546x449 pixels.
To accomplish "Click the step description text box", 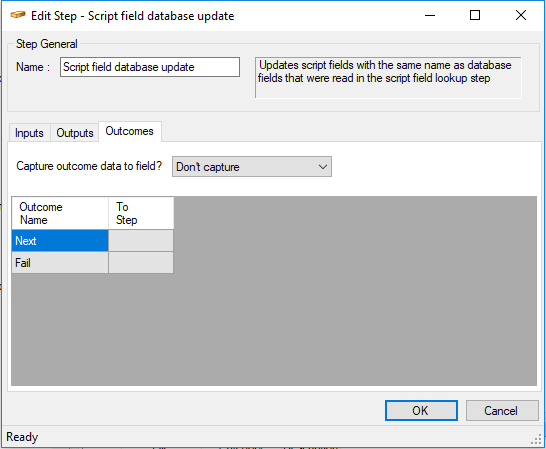I will [x=388, y=78].
